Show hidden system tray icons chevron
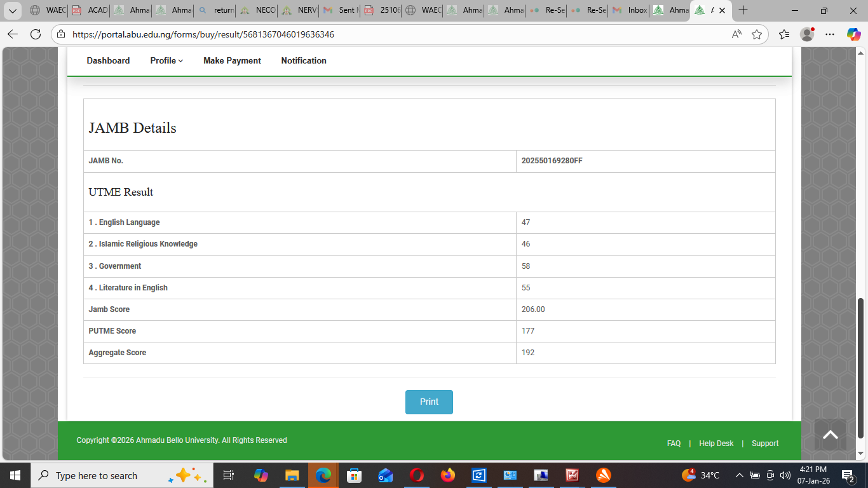This screenshot has width=868, height=488. click(x=739, y=475)
